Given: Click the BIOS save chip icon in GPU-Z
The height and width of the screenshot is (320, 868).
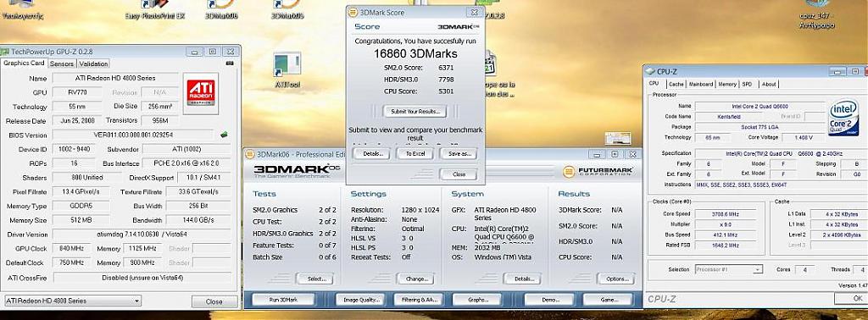Looking at the screenshot, I should coord(224,135).
